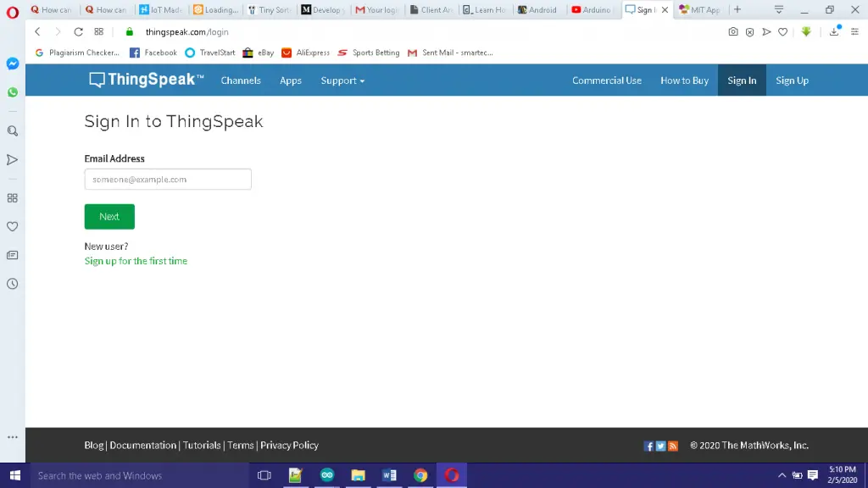Add page to bookmarks heart icon
Screen dimensions: 868x488
point(782,32)
